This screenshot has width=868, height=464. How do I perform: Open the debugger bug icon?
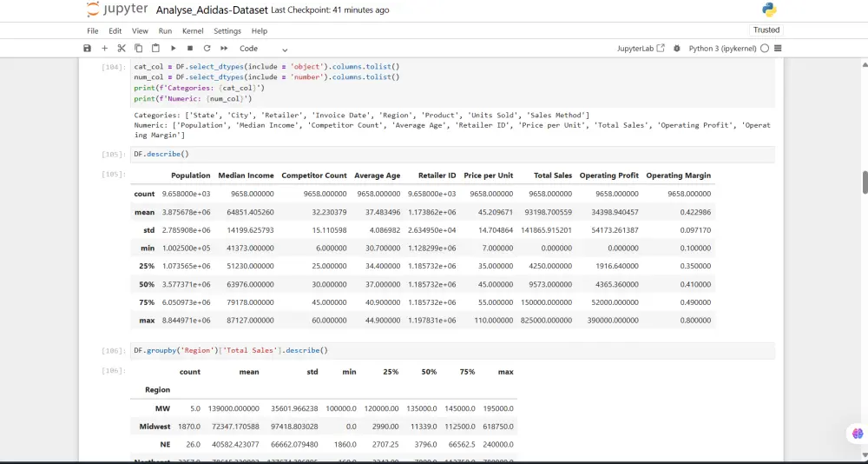click(676, 49)
